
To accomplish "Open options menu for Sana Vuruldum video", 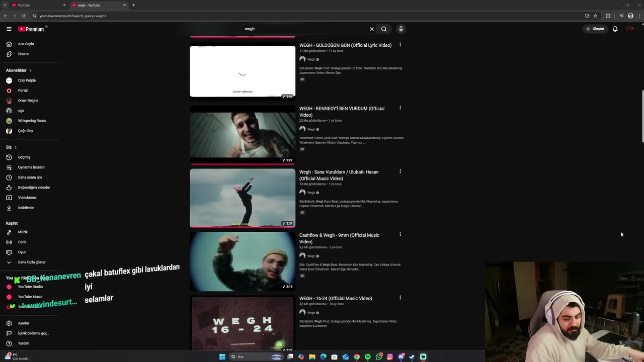I will click(400, 171).
